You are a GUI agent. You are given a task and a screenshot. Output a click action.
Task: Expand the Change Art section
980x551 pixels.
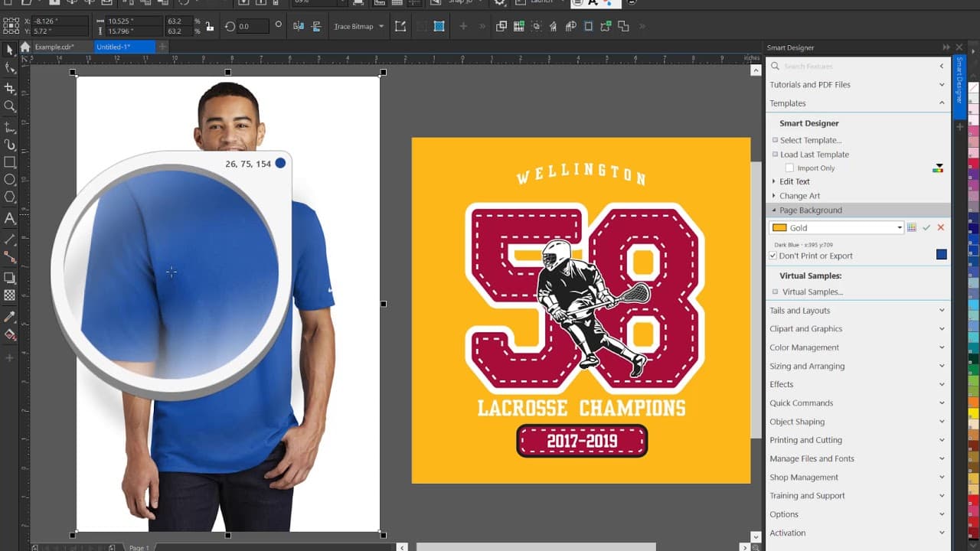tap(799, 196)
